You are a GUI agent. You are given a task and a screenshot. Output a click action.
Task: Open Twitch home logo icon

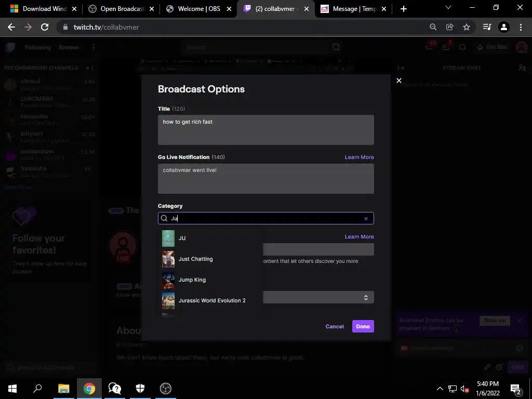point(10,47)
